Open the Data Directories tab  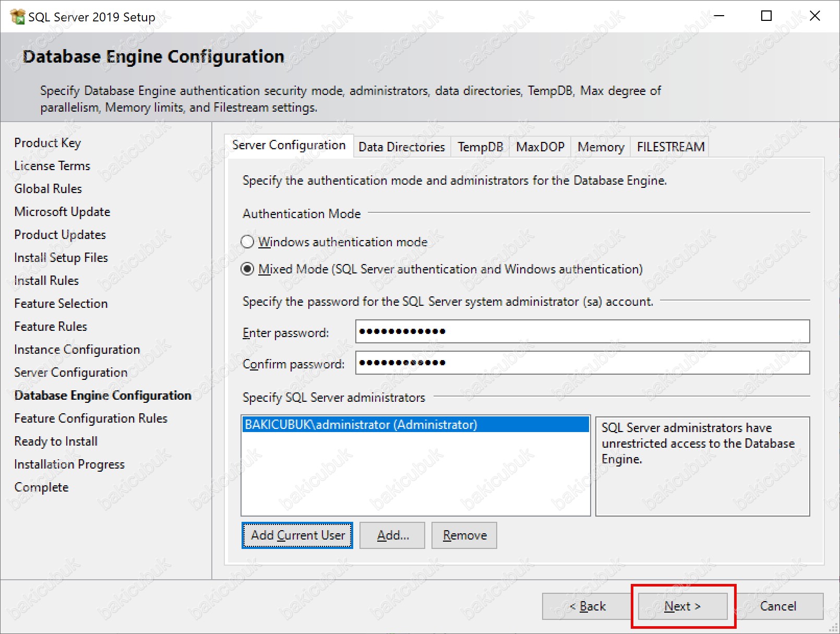[402, 147]
